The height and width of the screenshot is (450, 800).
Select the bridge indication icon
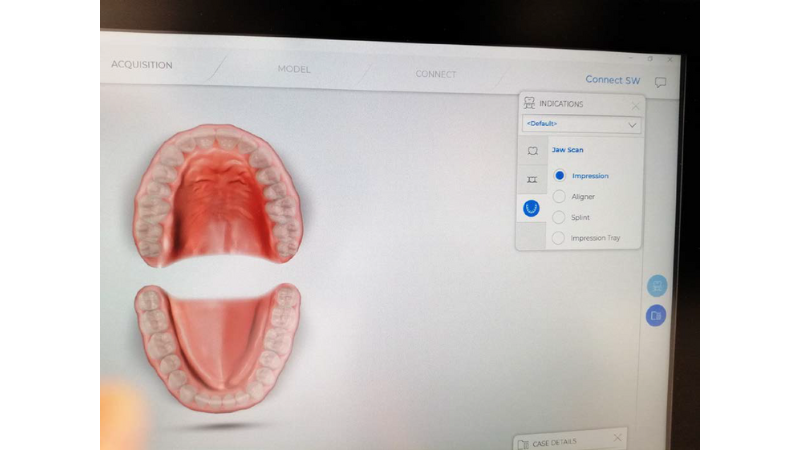pos(532,179)
